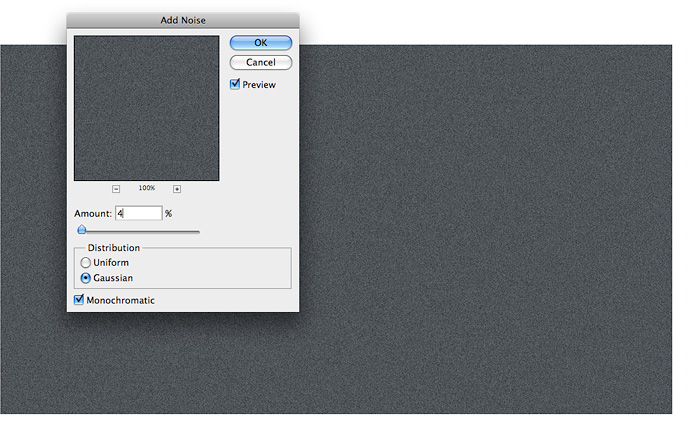The width and height of the screenshot is (700, 435).
Task: Zoom in the noise preview with plus icon
Action: [x=177, y=188]
